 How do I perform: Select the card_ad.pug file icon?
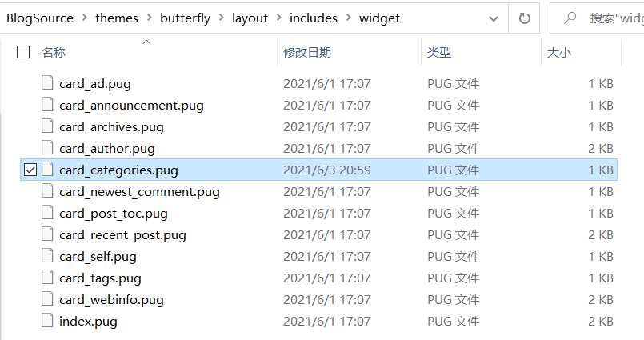47,83
